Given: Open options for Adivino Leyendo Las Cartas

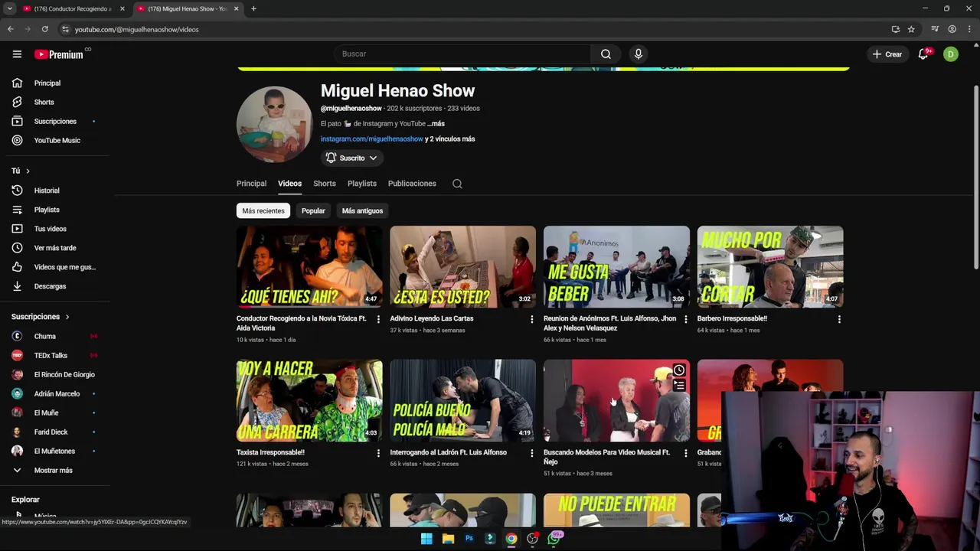Looking at the screenshot, I should point(532,319).
